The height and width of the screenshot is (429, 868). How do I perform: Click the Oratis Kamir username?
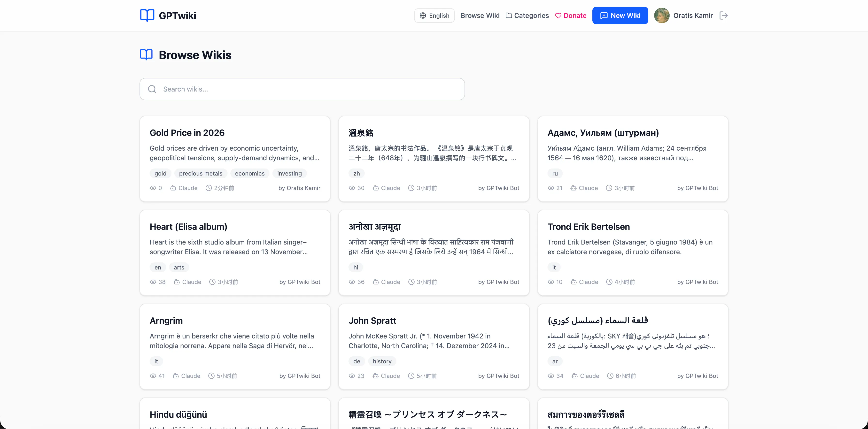693,15
